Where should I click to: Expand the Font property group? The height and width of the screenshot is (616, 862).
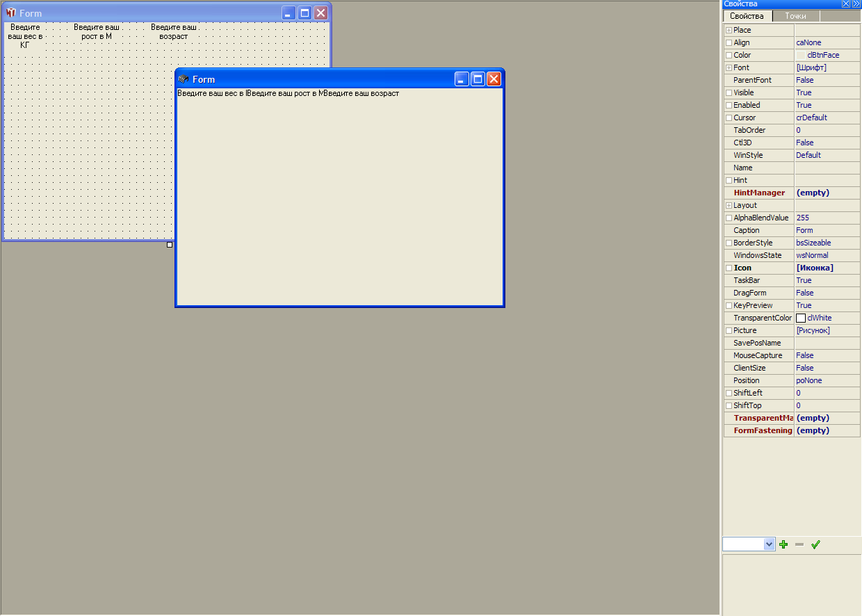click(729, 67)
